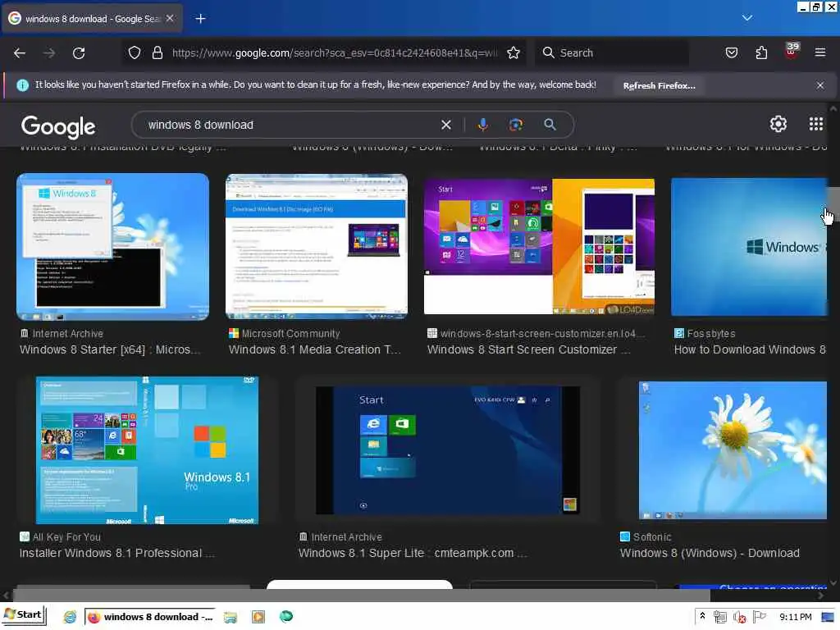This screenshot has height=630, width=840.
Task: Click the Fossbytes source label
Action: 711,334
